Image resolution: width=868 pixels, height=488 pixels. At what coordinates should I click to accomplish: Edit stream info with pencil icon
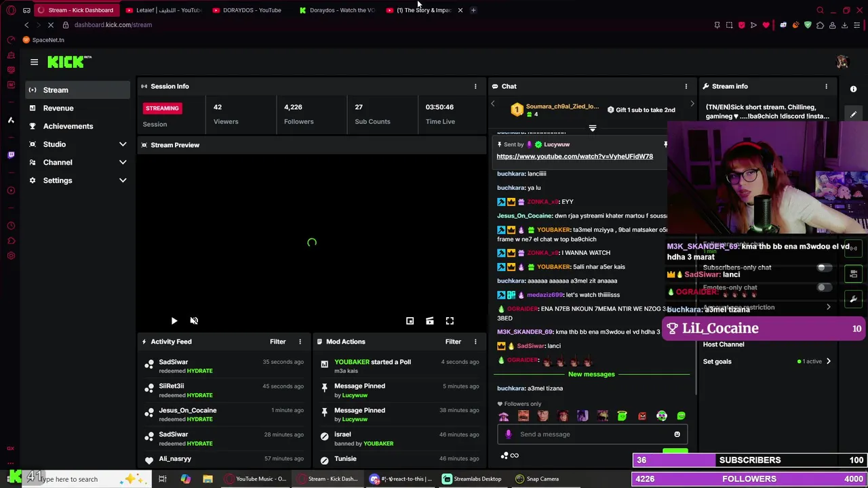pyautogui.click(x=854, y=114)
